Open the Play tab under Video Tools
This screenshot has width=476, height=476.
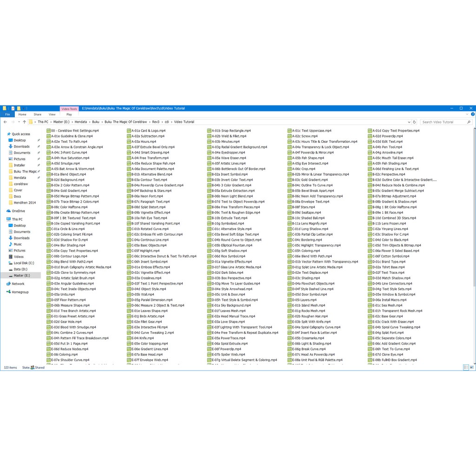[69, 114]
